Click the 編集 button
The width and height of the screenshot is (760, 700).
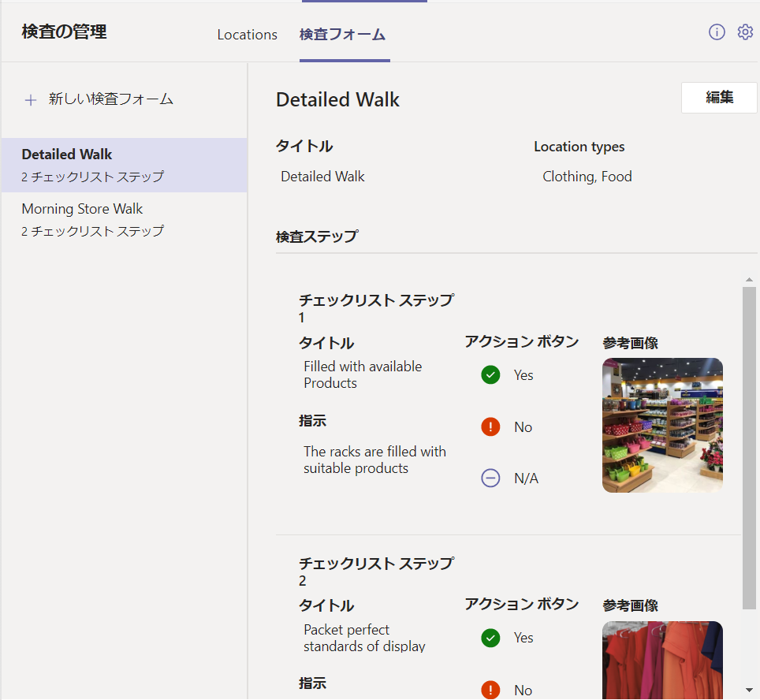pos(719,98)
